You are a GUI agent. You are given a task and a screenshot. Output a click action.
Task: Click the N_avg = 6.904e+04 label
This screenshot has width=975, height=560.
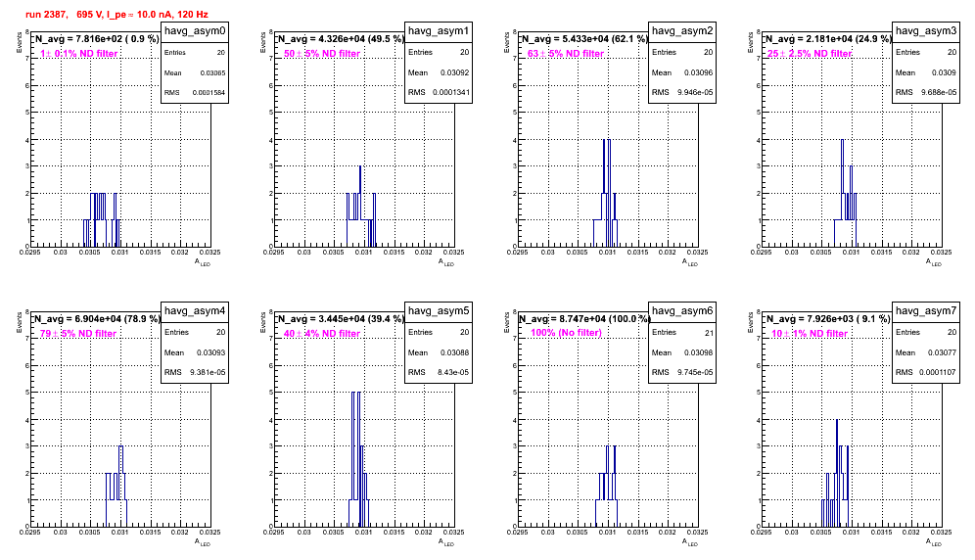pyautogui.click(x=97, y=318)
